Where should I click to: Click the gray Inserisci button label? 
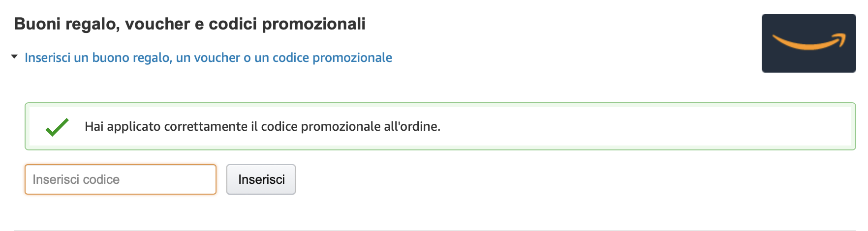261,179
